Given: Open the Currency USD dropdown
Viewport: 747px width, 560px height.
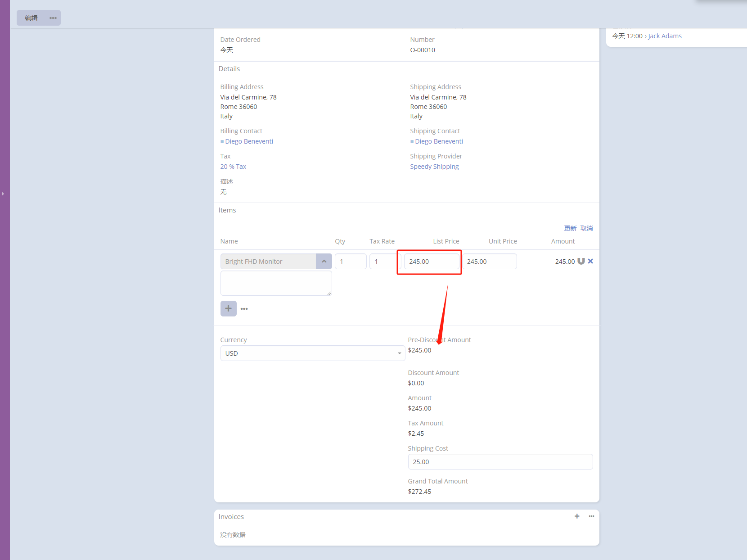Looking at the screenshot, I should coord(312,353).
